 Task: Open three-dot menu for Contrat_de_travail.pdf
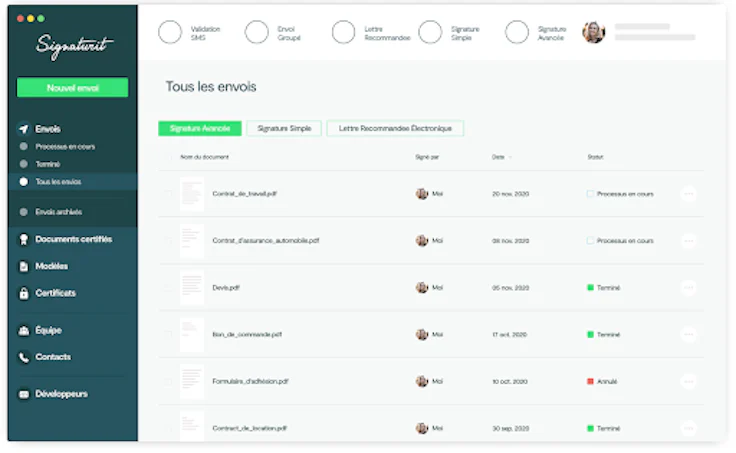[x=689, y=193]
